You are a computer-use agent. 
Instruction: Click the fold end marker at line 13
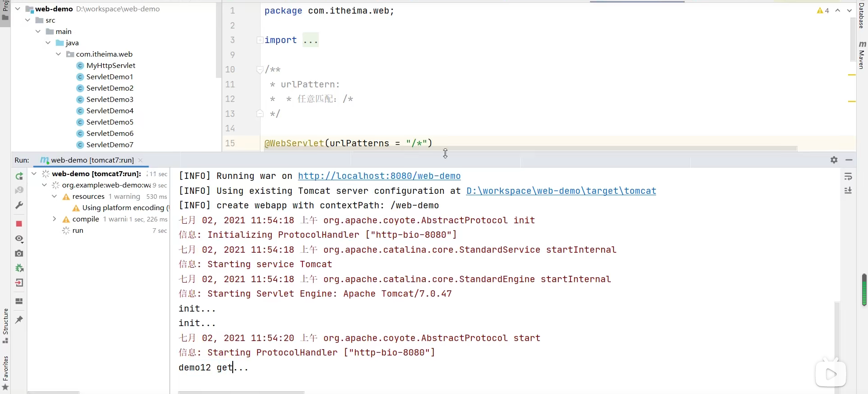point(260,114)
